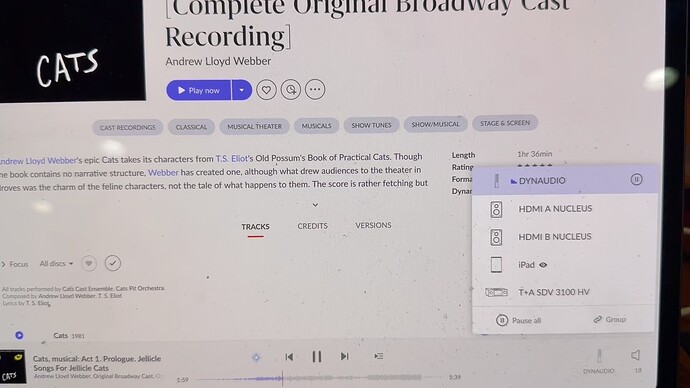Skip to the next track

[x=345, y=356]
